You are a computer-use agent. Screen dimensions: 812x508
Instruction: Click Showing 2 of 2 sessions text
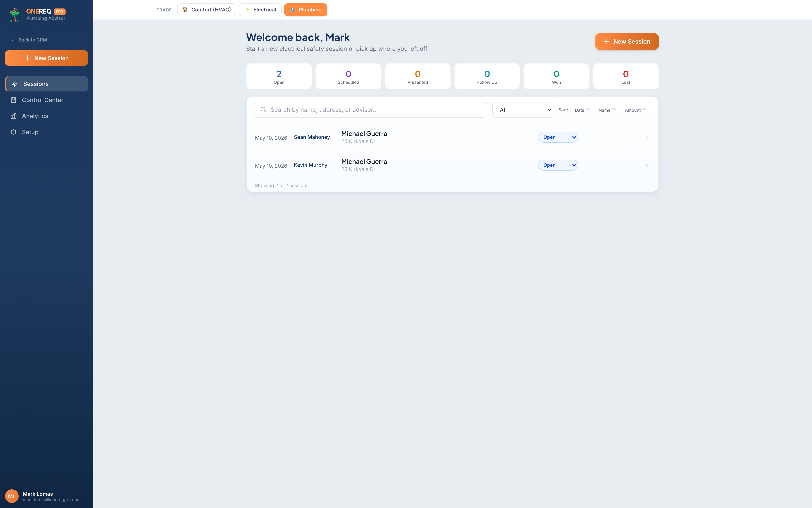[x=281, y=185]
